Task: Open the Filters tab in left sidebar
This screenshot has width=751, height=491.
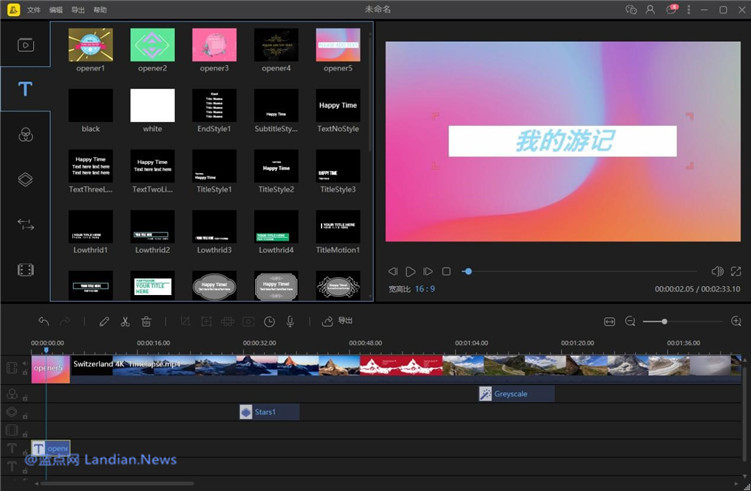Action: 26,134
